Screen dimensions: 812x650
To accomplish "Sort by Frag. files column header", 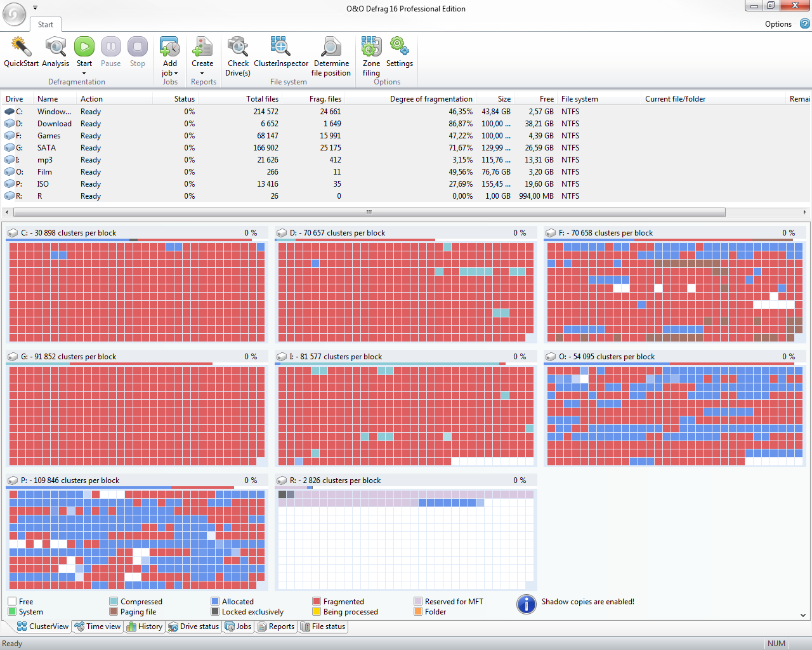I will pos(313,99).
